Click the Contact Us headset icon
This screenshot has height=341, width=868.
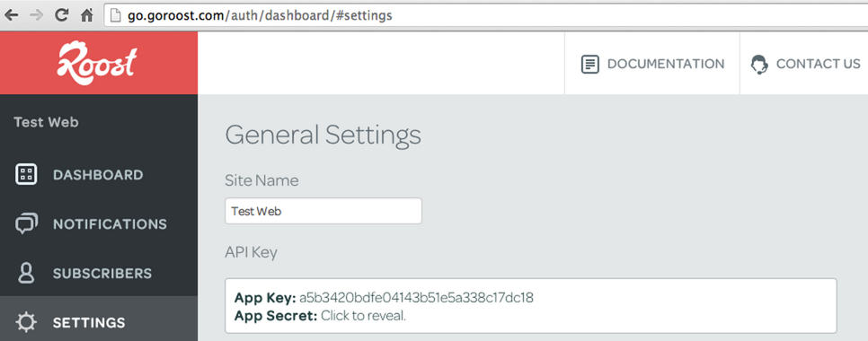click(x=759, y=64)
